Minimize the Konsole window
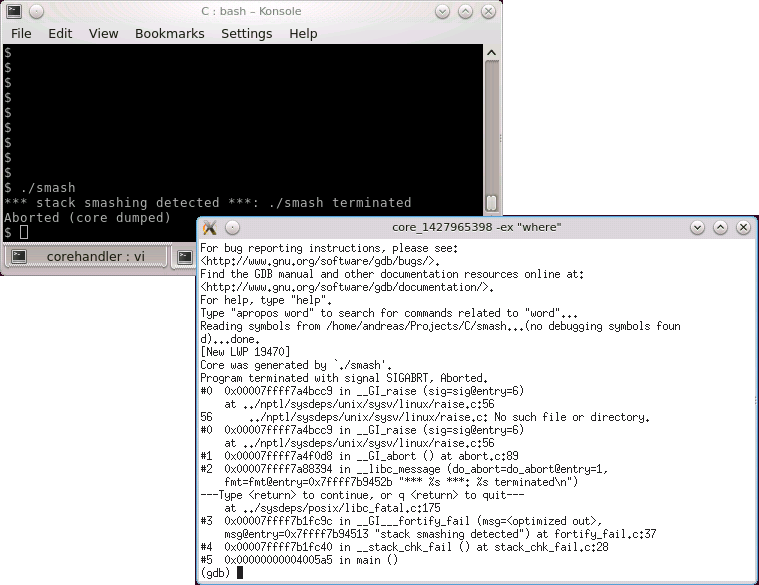Image resolution: width=759 pixels, height=585 pixels. pyautogui.click(x=442, y=11)
